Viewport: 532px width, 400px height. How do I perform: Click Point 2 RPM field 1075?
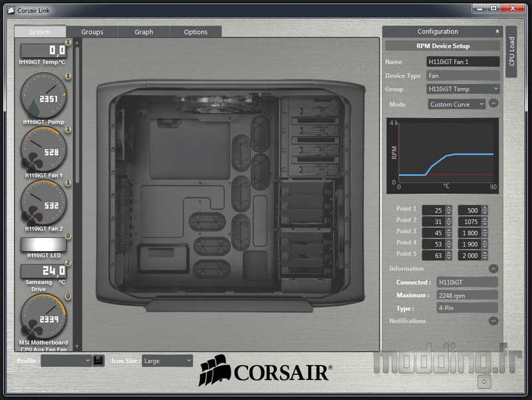[x=470, y=221]
